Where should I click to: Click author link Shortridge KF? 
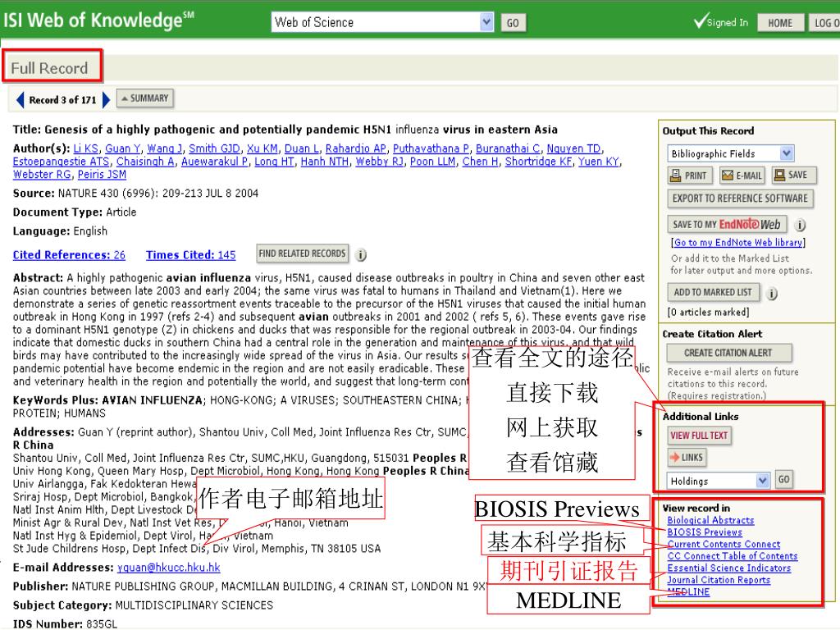point(538,162)
